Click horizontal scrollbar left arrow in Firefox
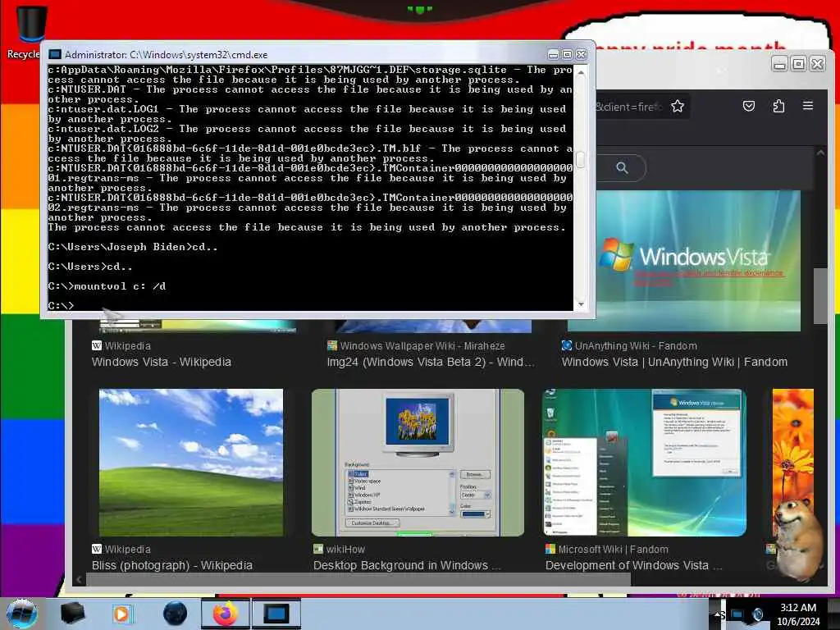840x630 pixels. click(x=80, y=579)
